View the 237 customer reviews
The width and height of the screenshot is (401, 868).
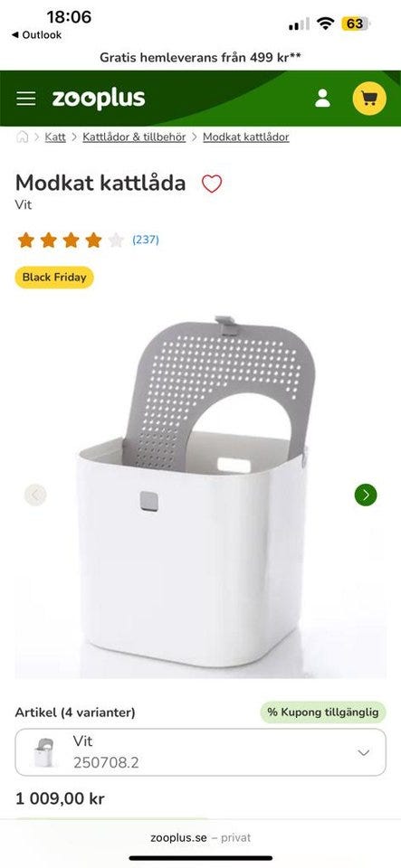pyautogui.click(x=146, y=240)
